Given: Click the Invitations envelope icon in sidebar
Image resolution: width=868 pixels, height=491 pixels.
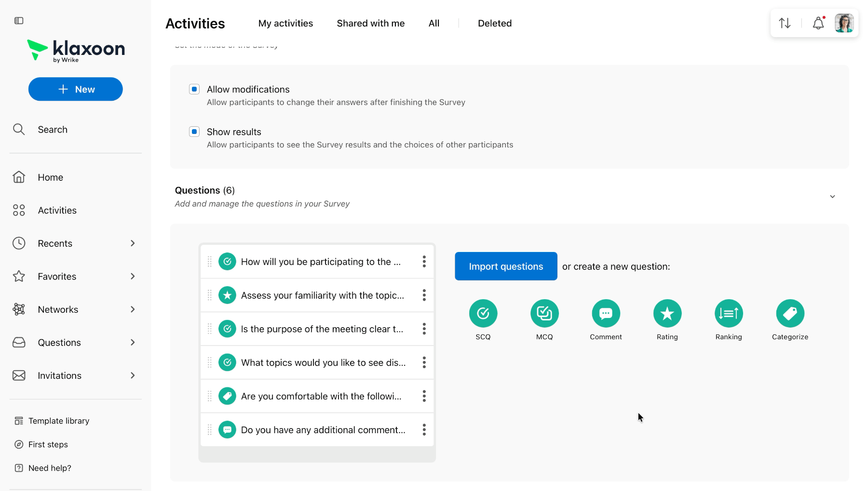Looking at the screenshot, I should 19,375.
